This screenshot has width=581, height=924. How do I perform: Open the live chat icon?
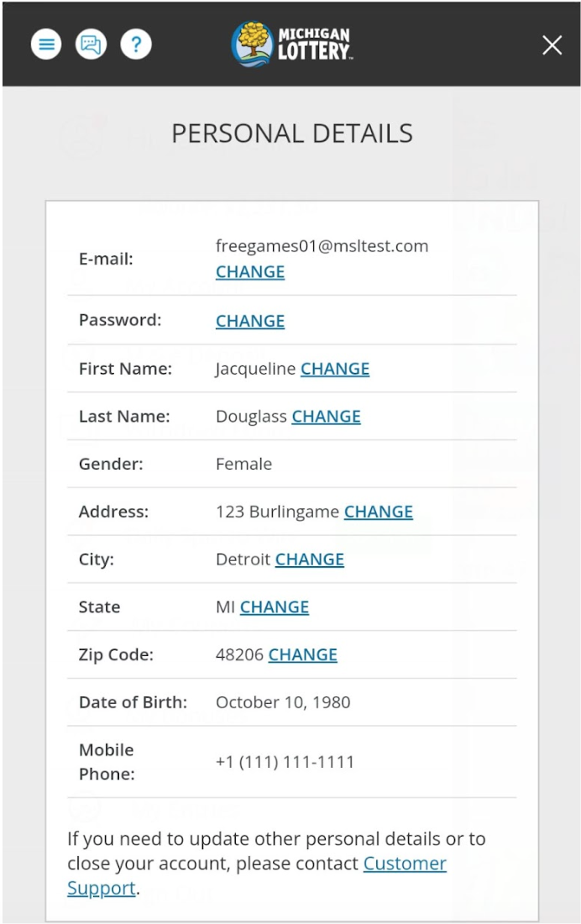click(92, 45)
